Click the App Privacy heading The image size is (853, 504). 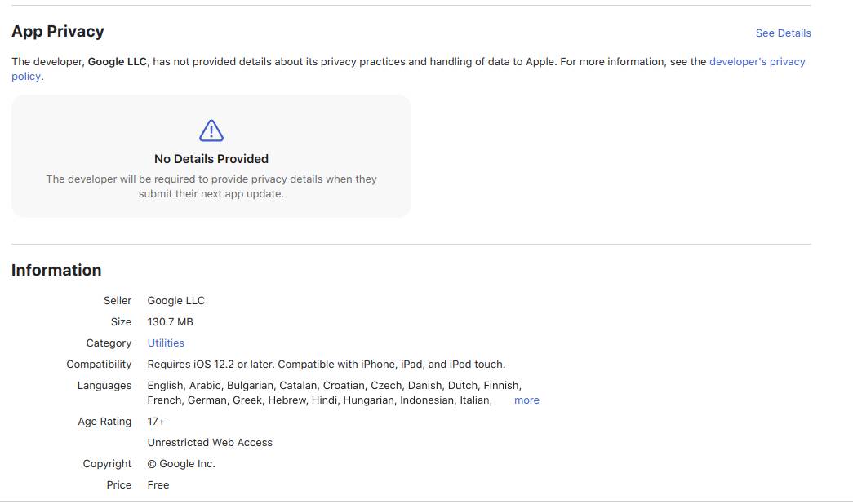click(57, 31)
